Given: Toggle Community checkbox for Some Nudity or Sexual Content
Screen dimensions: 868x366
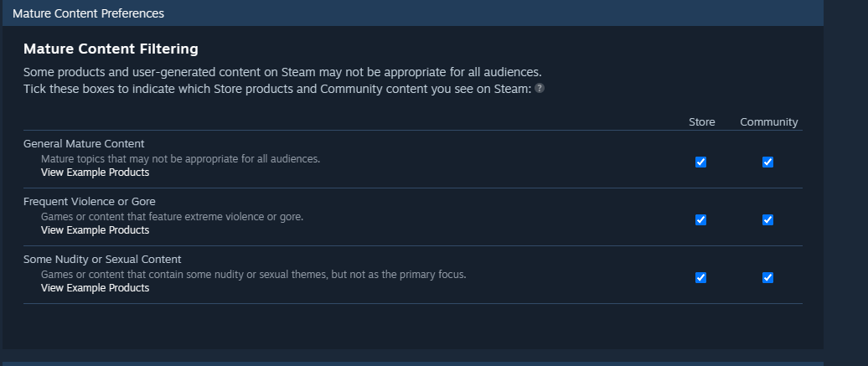Looking at the screenshot, I should (x=768, y=278).
